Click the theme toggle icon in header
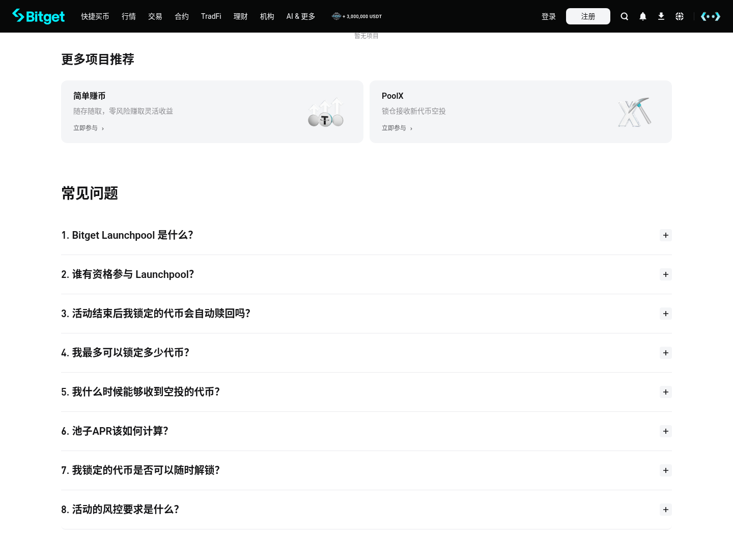Image resolution: width=733 pixels, height=560 pixels. pos(711,16)
